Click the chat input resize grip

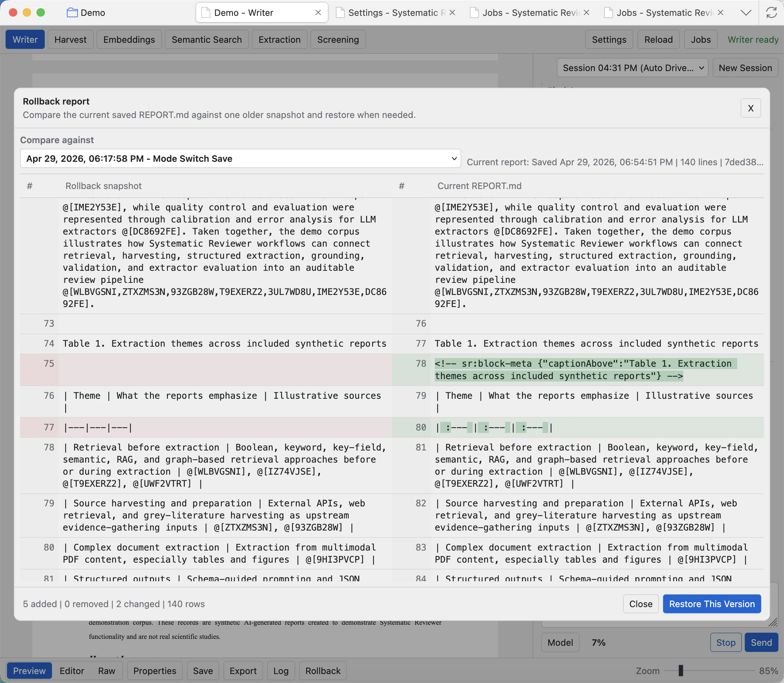click(773, 622)
